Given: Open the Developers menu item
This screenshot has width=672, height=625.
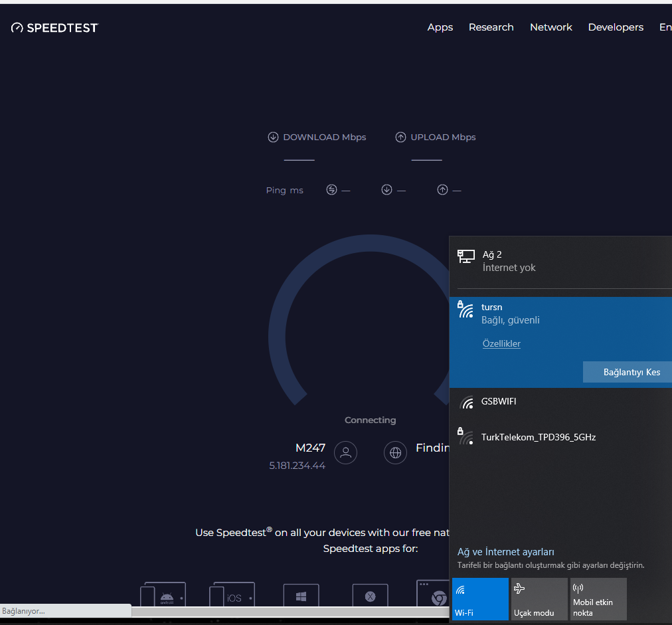Looking at the screenshot, I should pyautogui.click(x=616, y=27).
